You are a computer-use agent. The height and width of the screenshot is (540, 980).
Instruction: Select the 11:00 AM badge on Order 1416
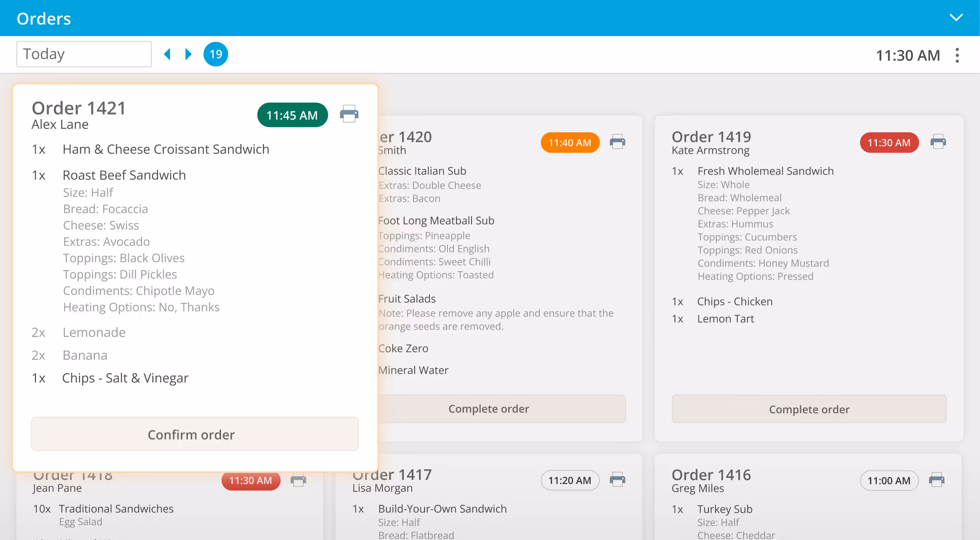click(889, 480)
